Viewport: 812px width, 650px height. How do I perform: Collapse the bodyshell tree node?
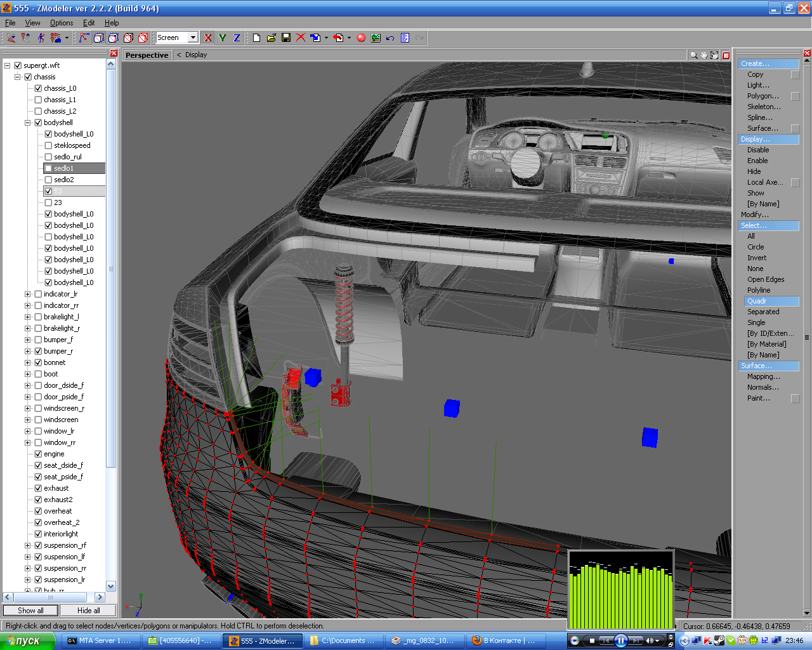coord(28,123)
